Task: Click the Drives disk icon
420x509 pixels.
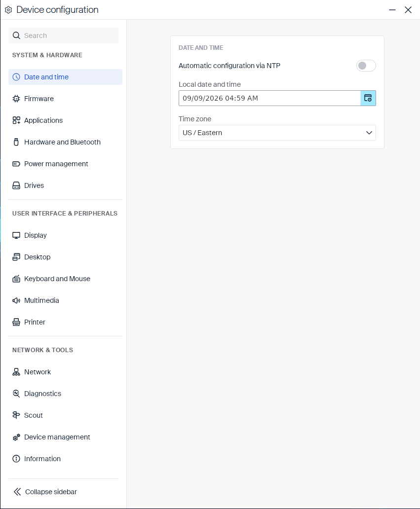Action: point(16,185)
